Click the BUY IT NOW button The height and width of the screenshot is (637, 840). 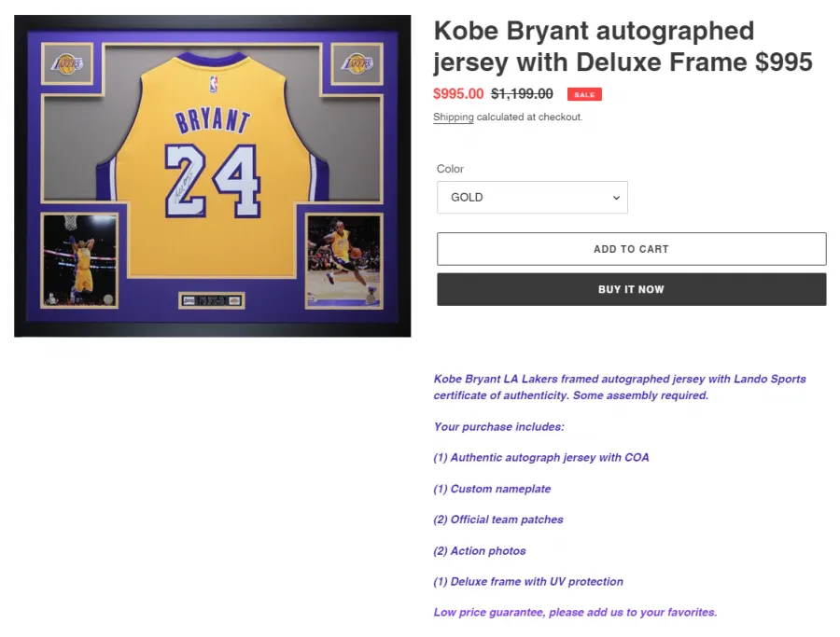click(631, 290)
